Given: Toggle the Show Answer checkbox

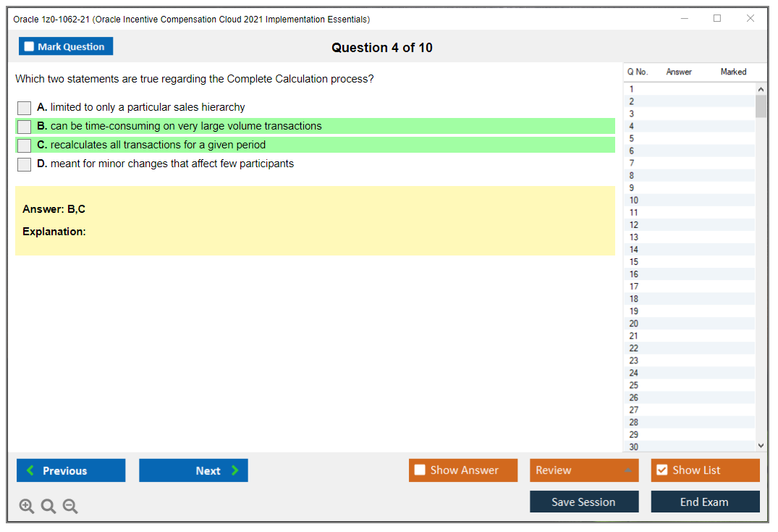Looking at the screenshot, I should click(x=420, y=470).
